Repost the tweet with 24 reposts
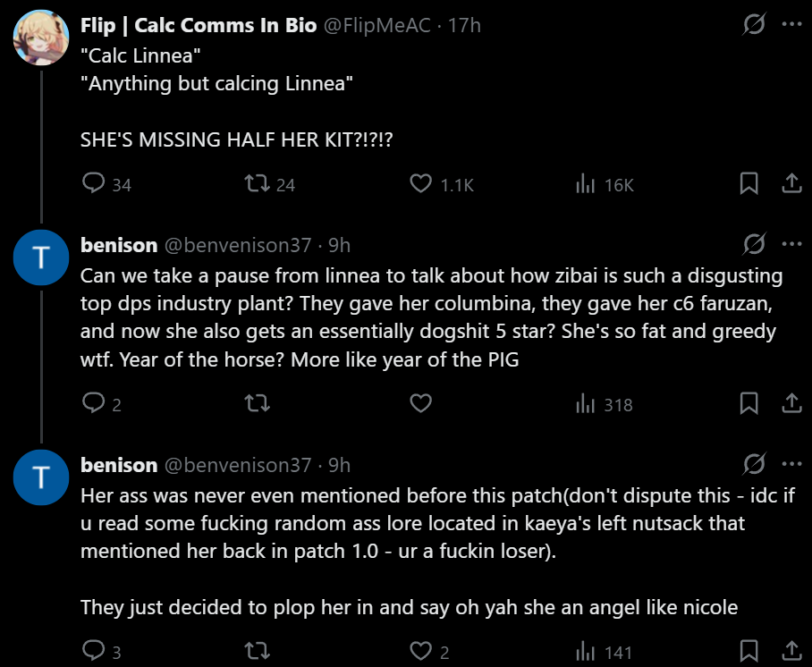Viewport: 812px width, 667px height. point(258,184)
